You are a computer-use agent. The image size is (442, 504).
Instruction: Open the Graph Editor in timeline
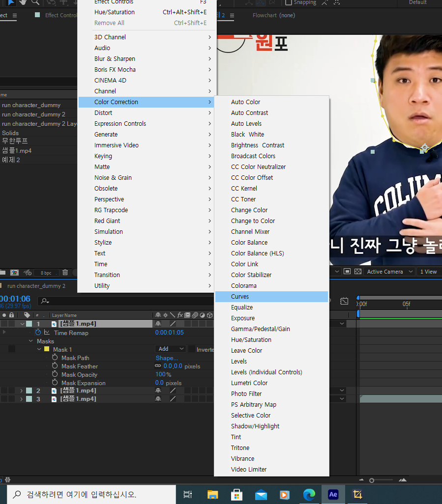pyautogui.click(x=344, y=301)
